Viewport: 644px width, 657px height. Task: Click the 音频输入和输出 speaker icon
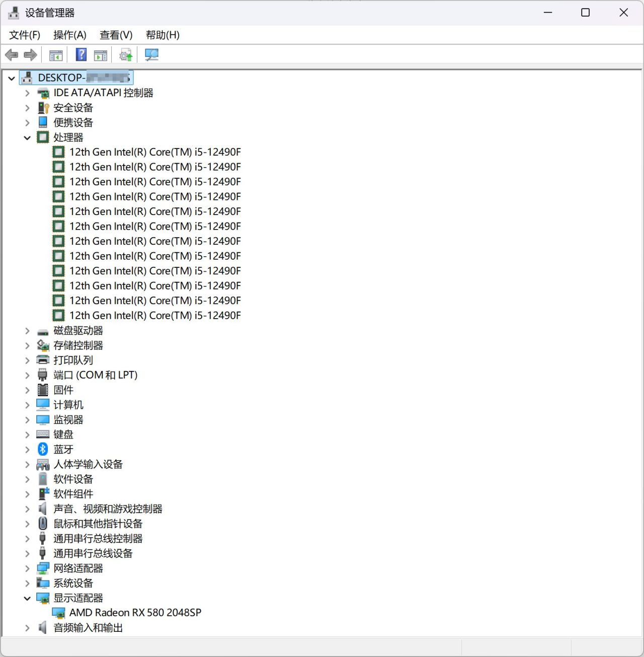(43, 628)
